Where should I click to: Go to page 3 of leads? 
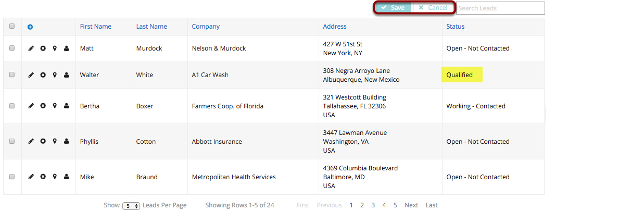[x=373, y=205]
